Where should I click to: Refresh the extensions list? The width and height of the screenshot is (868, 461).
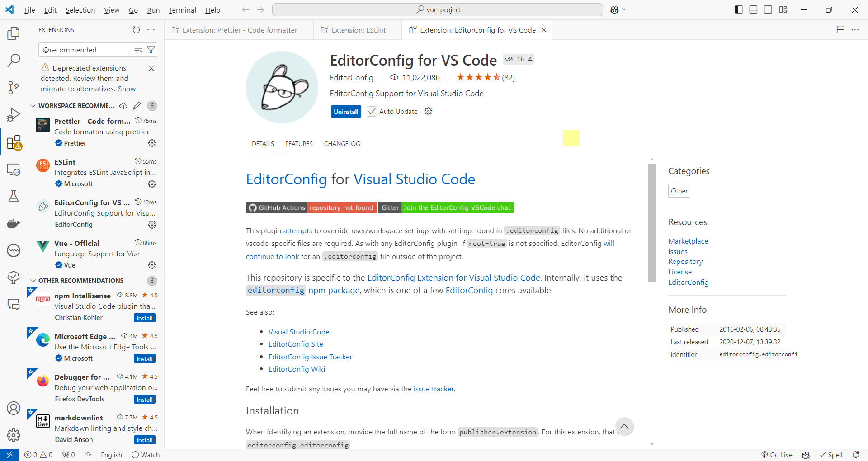(x=136, y=30)
